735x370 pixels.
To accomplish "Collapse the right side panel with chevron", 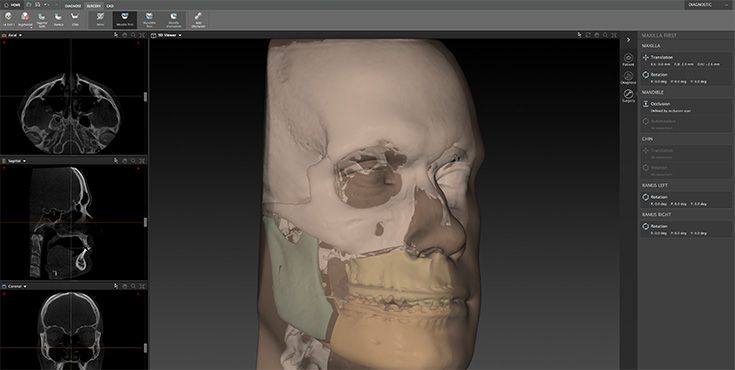I will tap(629, 40).
